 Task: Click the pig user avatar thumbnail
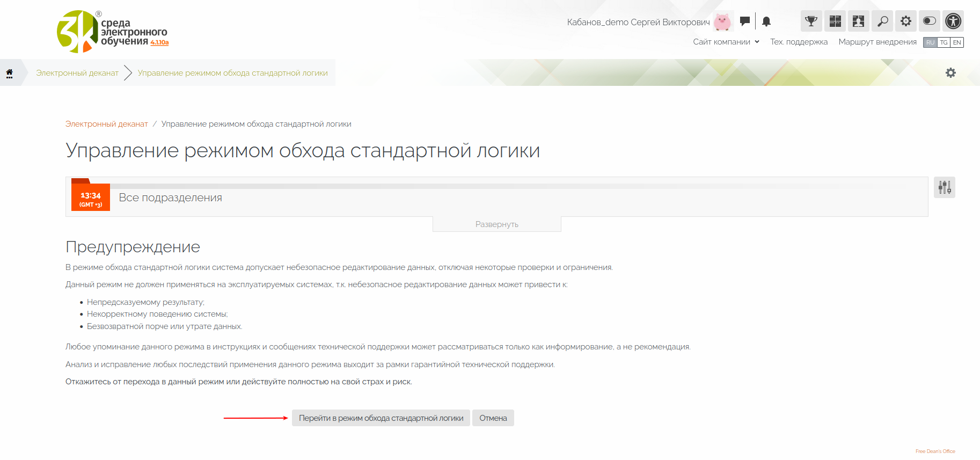pos(722,22)
